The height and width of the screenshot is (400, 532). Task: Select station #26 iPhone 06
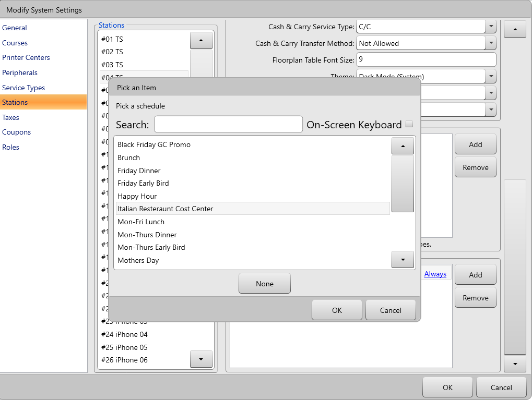click(x=144, y=360)
